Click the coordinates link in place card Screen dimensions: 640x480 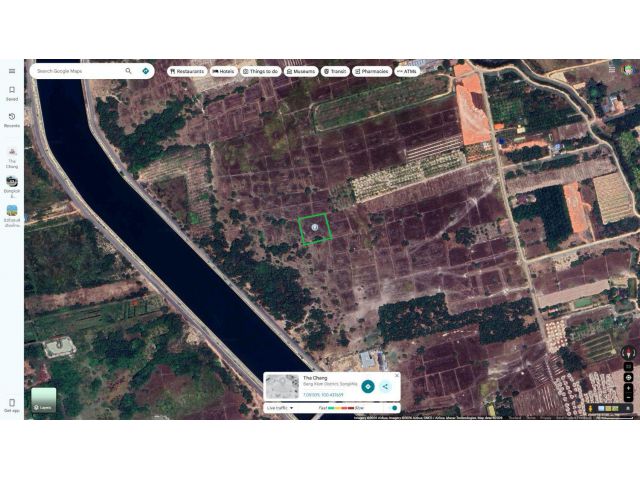point(323,395)
